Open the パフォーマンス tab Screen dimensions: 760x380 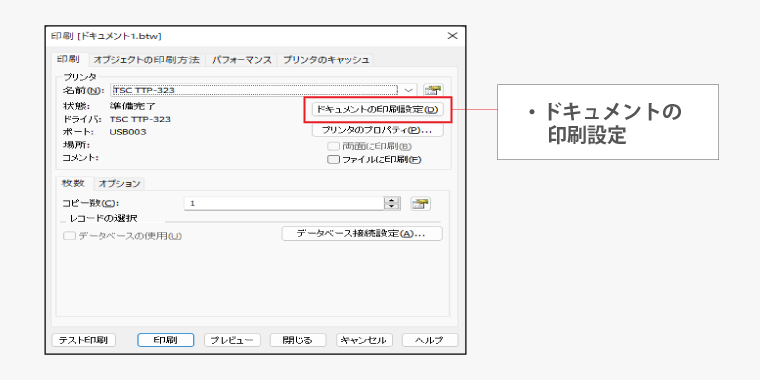[242, 60]
